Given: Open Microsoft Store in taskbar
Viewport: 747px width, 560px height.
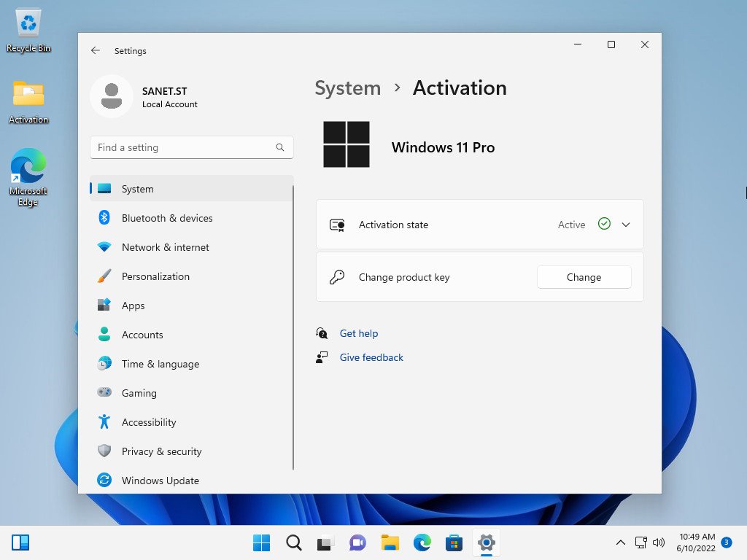Looking at the screenshot, I should tap(454, 542).
